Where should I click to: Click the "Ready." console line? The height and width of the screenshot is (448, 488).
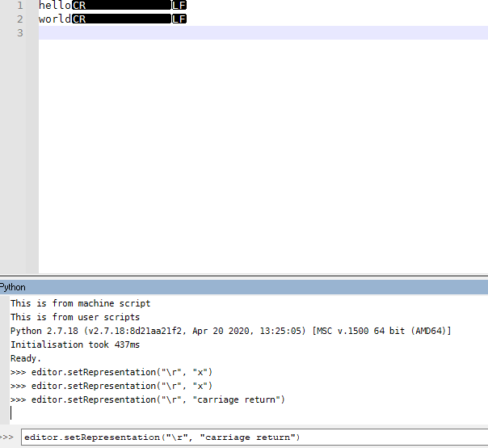coord(26,358)
